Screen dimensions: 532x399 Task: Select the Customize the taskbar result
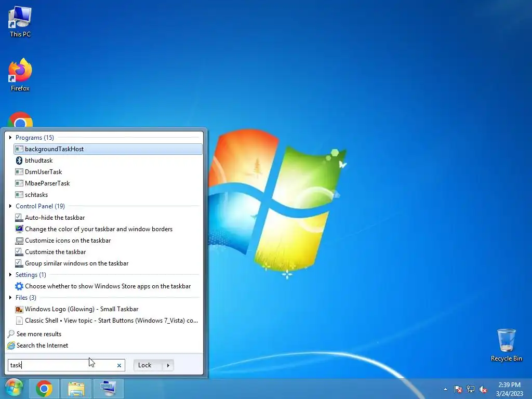pos(108,252)
